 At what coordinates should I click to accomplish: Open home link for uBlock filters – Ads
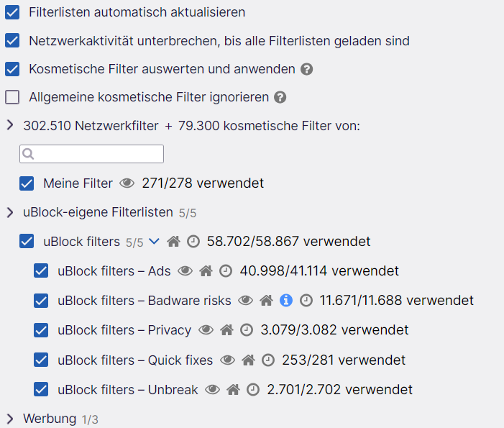(206, 271)
